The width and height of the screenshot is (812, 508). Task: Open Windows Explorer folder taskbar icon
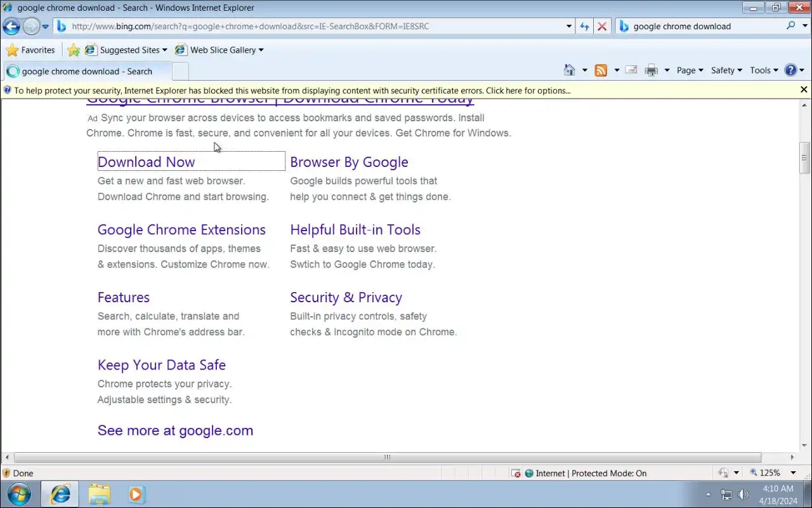click(x=99, y=494)
